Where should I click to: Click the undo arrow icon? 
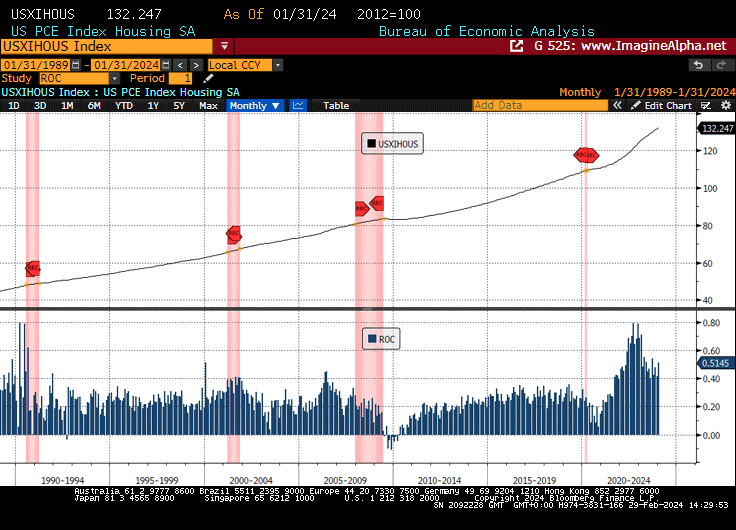point(697,65)
